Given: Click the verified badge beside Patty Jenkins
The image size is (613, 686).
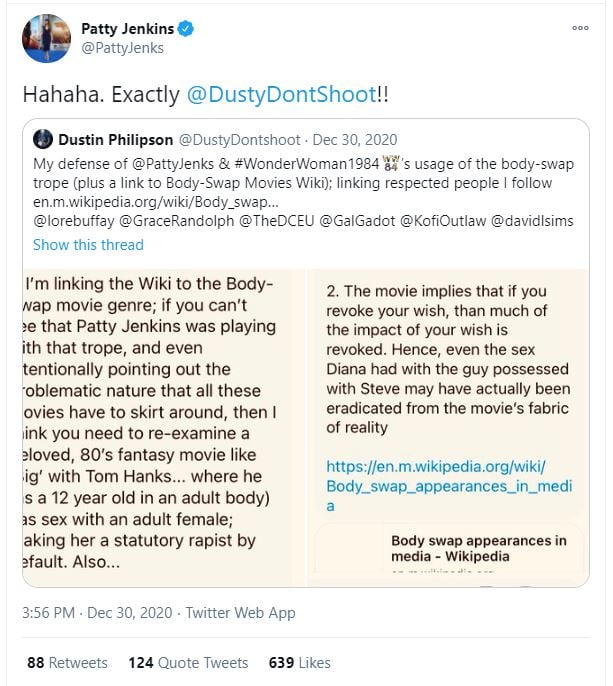Looking at the screenshot, I should point(186,29).
